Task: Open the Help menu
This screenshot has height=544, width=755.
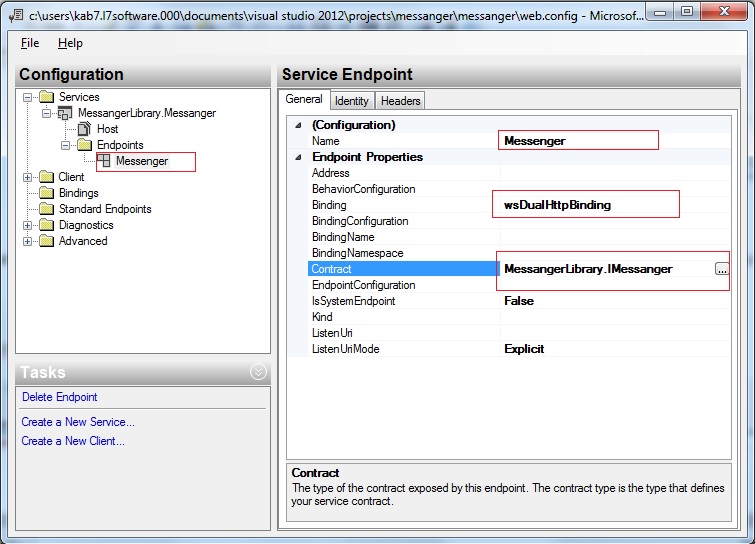Action: pyautogui.click(x=70, y=43)
